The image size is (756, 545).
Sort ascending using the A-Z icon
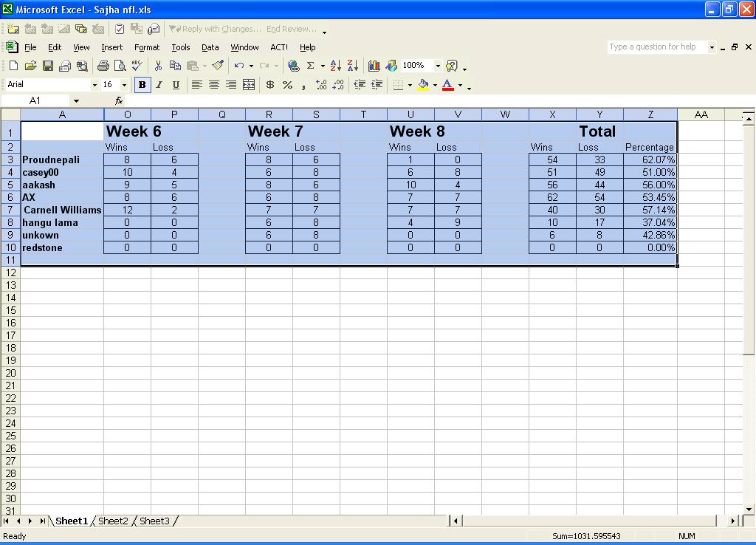click(x=335, y=66)
